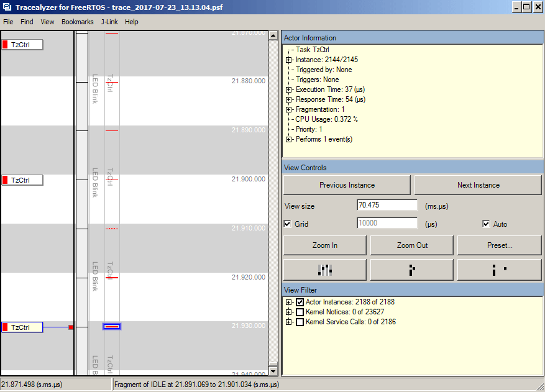Select the Triggered by: None row
The image size is (545, 392).
(x=324, y=70)
